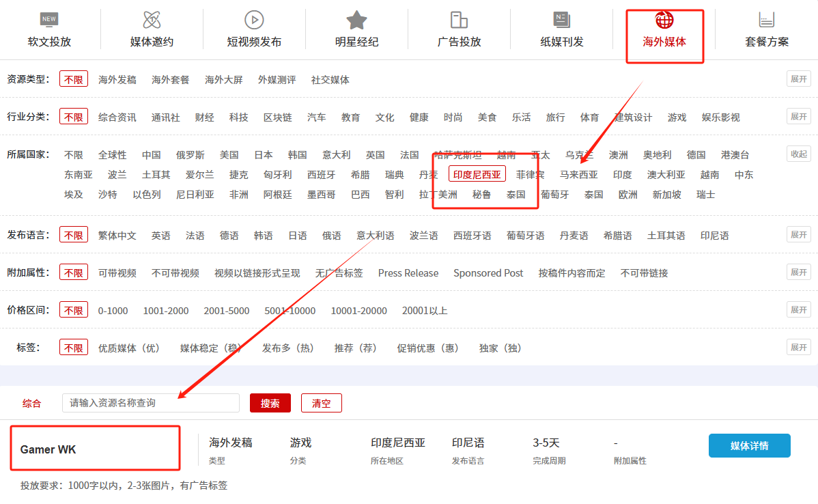Collapse the 所属国家 list with 收起
The width and height of the screenshot is (818, 504).
798,154
